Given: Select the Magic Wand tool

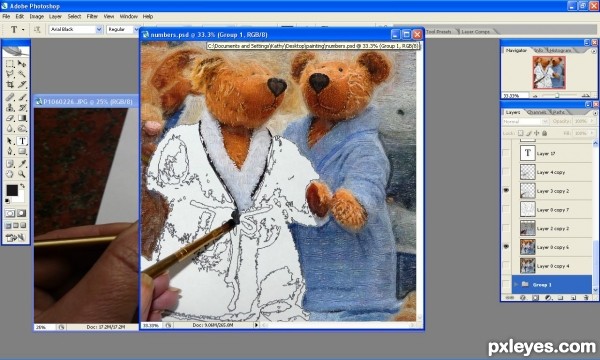Looking at the screenshot, I should click(x=22, y=73).
